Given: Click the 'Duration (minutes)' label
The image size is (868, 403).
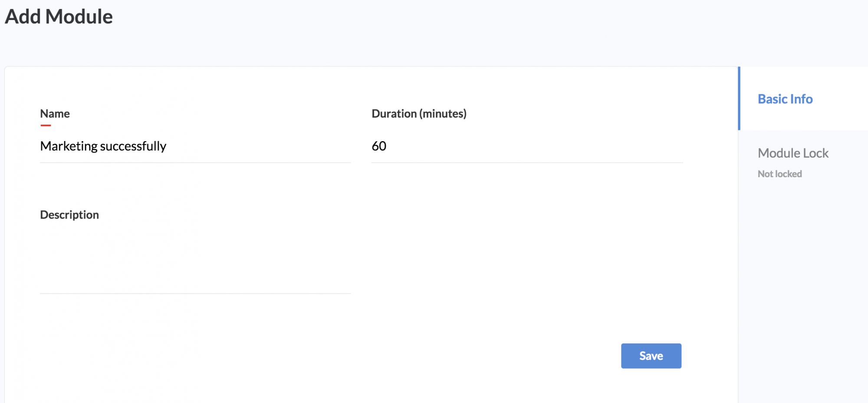Looking at the screenshot, I should point(419,114).
